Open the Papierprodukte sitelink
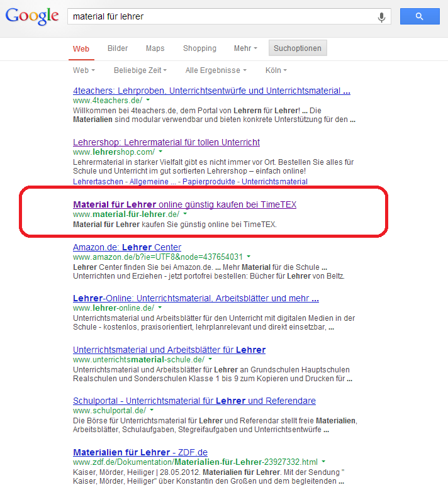448x490 pixels. [x=209, y=182]
